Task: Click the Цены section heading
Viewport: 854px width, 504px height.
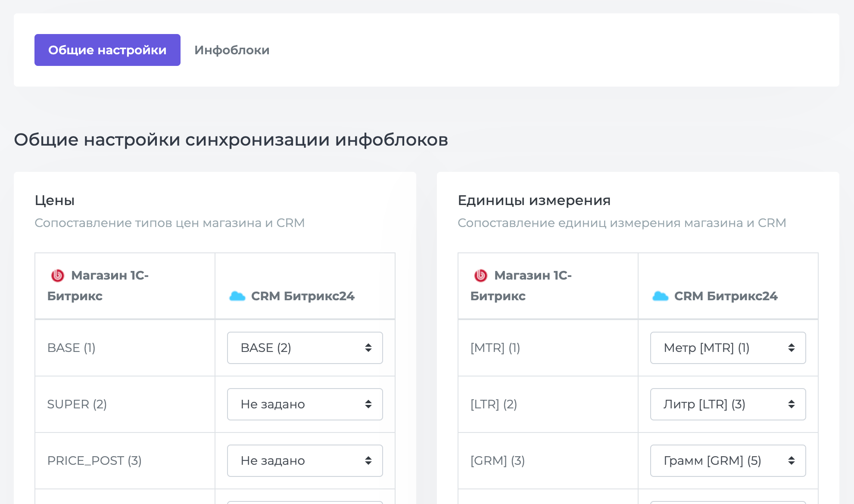Action: tap(55, 200)
